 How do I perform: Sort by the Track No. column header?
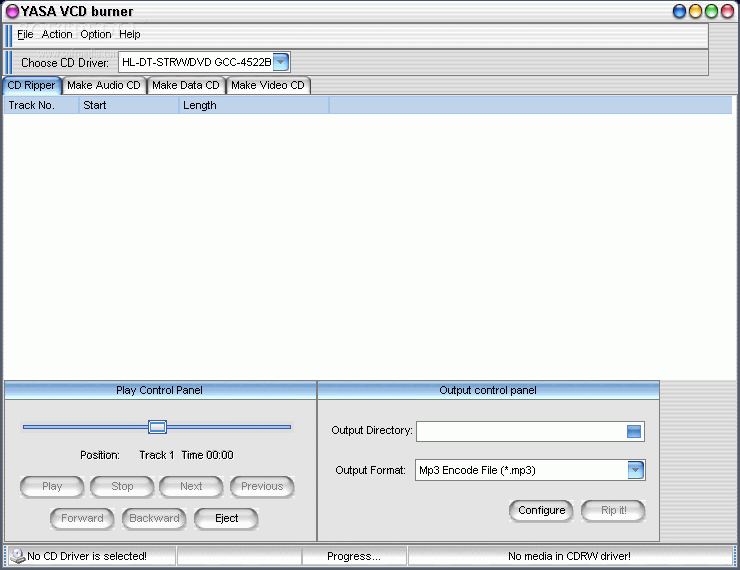(41, 105)
